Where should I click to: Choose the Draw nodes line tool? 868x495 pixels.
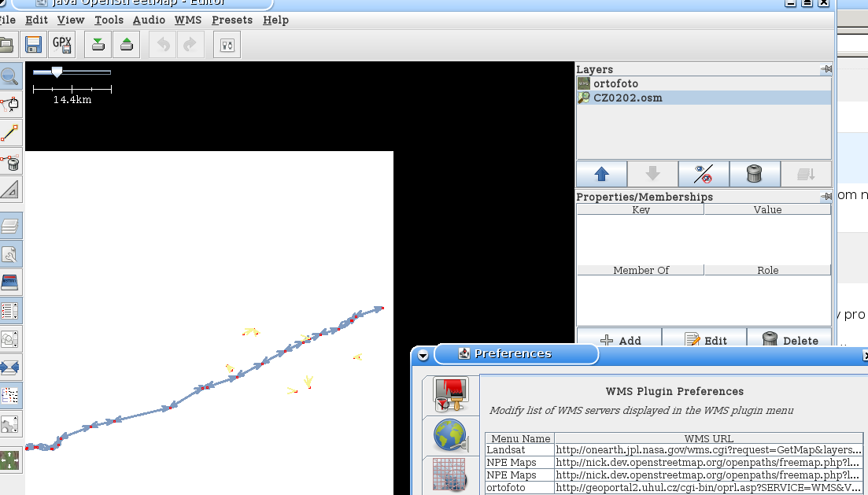pos(10,133)
